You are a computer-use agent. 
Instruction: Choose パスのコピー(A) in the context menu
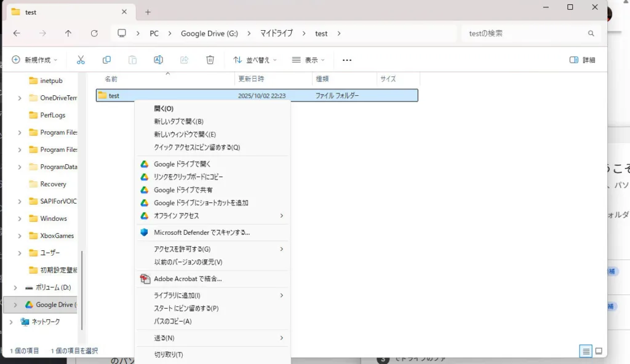point(172,321)
